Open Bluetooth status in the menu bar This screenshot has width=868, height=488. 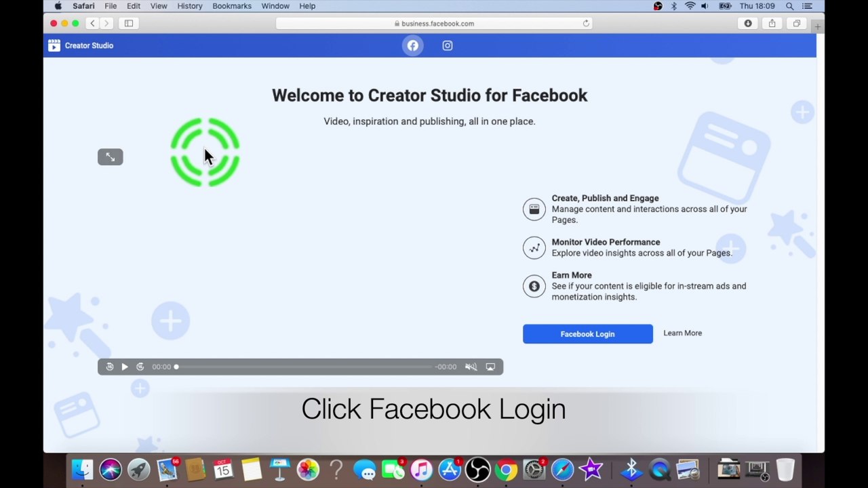[x=674, y=6]
